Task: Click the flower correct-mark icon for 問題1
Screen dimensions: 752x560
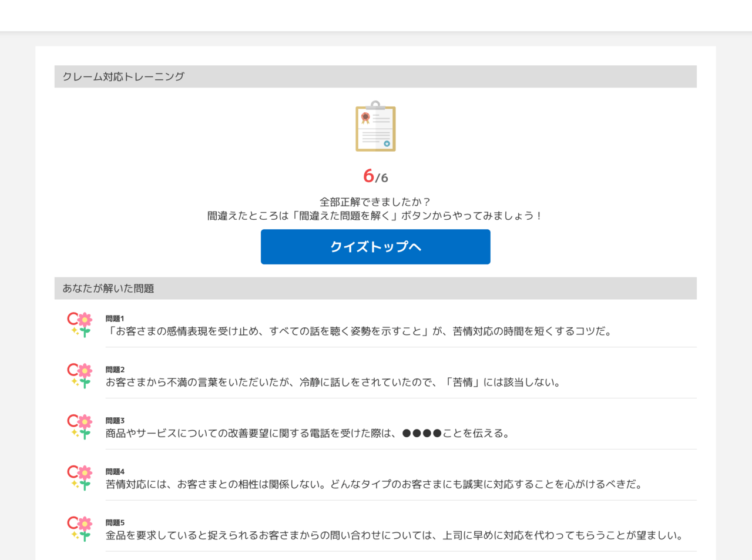Action: [80, 324]
